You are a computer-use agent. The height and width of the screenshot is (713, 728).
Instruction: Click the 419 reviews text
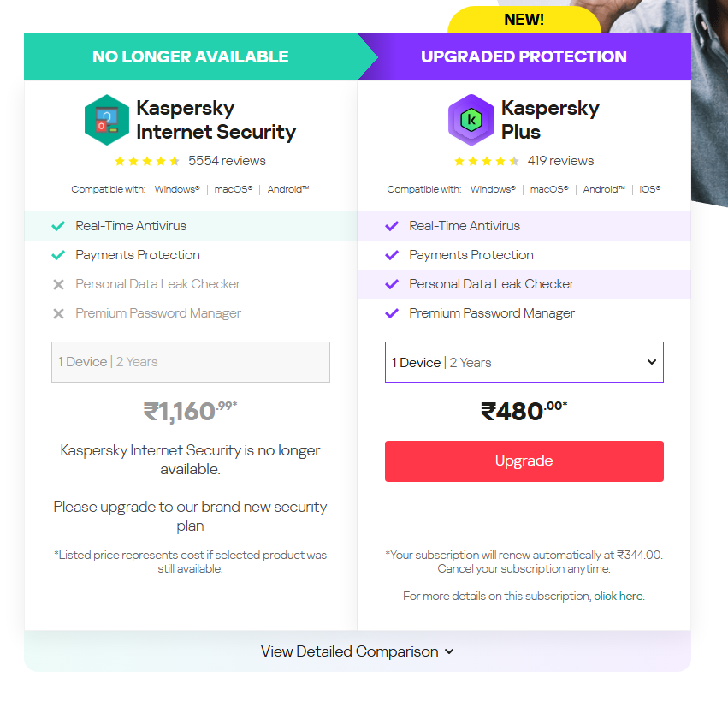pyautogui.click(x=560, y=161)
